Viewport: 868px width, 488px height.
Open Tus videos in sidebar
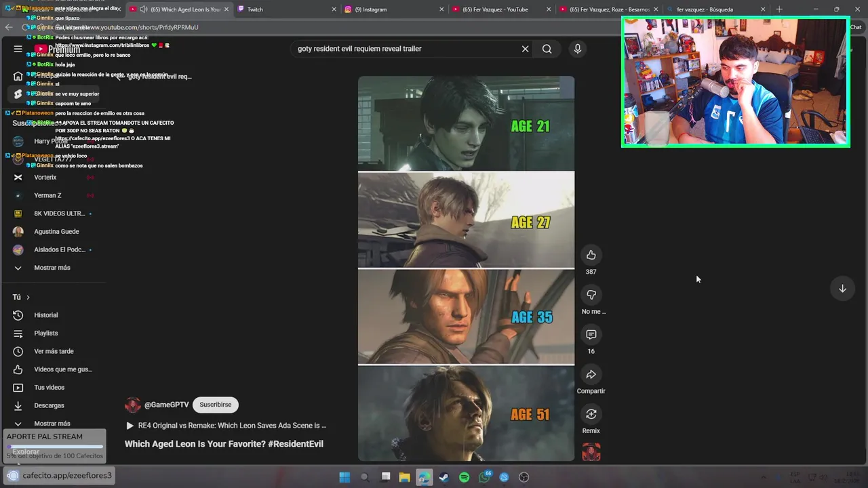click(49, 388)
